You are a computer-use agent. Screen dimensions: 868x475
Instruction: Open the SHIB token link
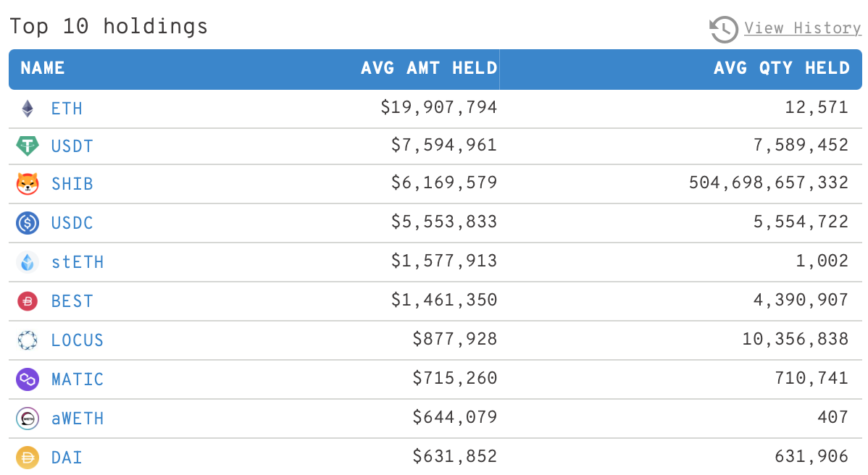(72, 184)
